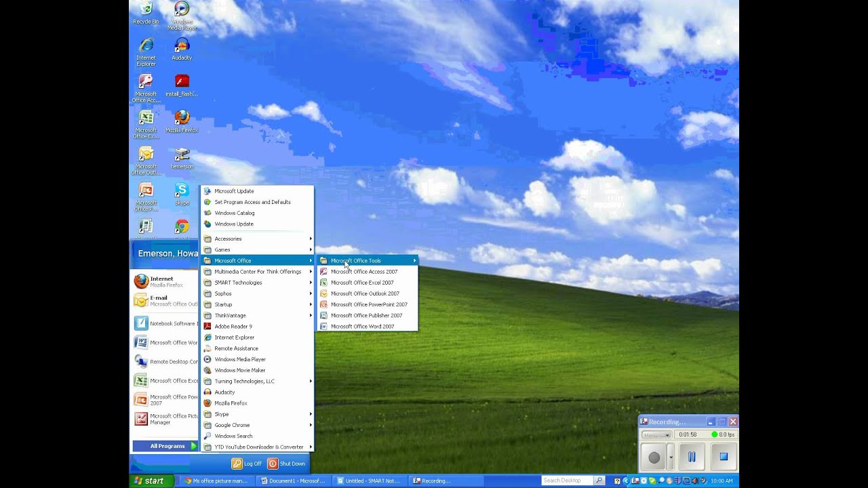Expand Multimedia Center For Think Offerings
Screen dimensions: 868x488
coord(257,271)
